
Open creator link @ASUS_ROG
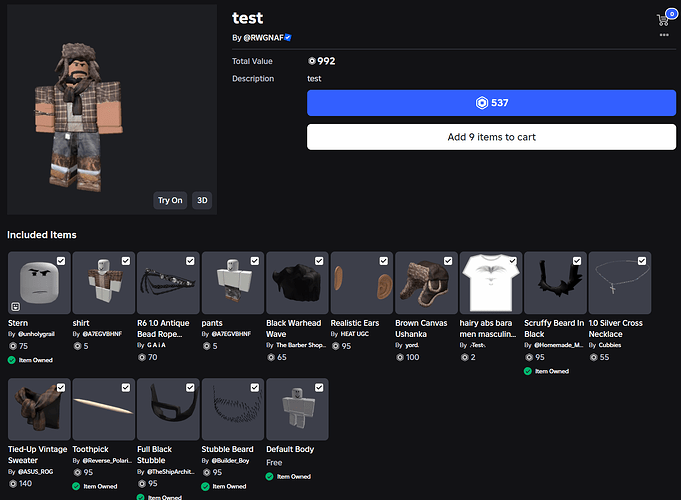[36, 472]
